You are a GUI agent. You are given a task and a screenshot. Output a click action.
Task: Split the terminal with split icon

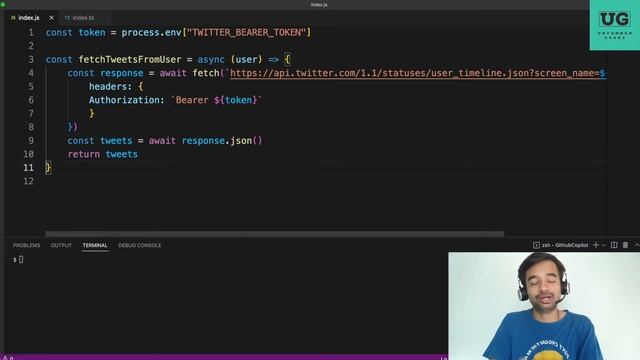614,245
